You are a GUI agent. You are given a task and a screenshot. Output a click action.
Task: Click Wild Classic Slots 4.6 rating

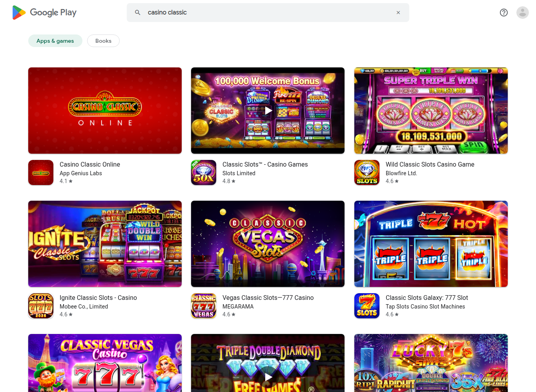pos(392,181)
